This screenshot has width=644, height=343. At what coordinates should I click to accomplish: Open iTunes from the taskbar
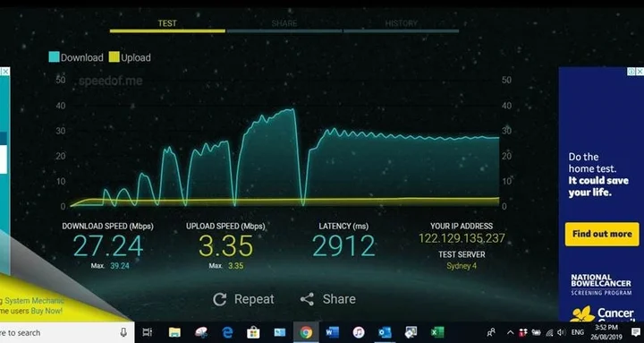tap(359, 332)
